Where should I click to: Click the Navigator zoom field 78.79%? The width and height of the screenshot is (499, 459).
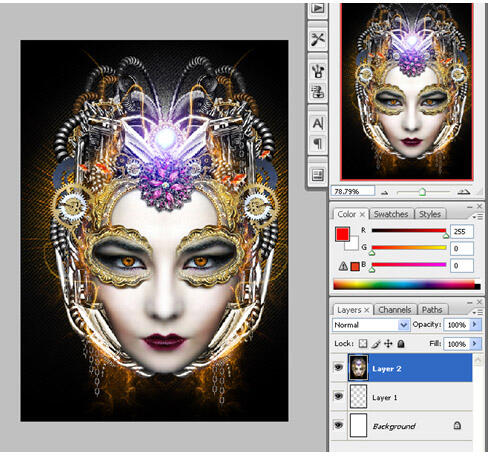(x=353, y=191)
